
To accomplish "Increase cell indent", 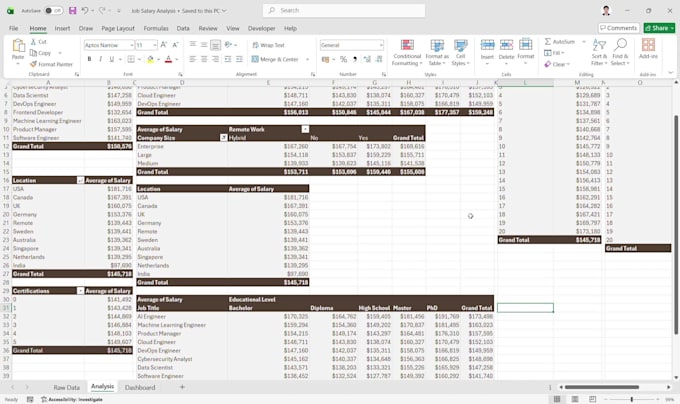I will (239, 59).
